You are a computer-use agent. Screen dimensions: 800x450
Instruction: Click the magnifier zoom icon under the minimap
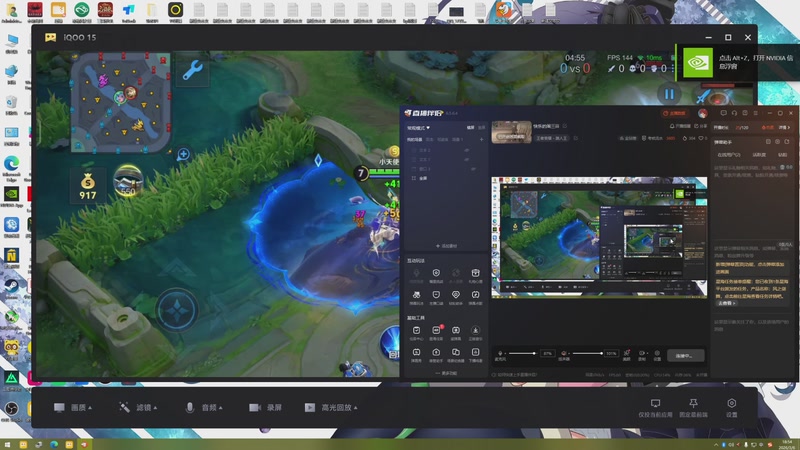click(x=184, y=154)
